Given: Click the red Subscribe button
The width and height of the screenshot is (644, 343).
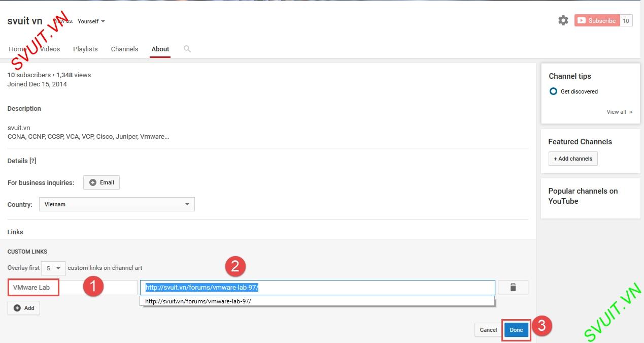Looking at the screenshot, I should (x=597, y=21).
